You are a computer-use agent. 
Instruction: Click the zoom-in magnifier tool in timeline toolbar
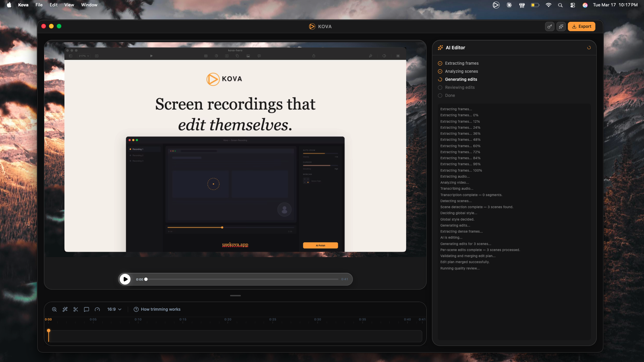(54, 309)
